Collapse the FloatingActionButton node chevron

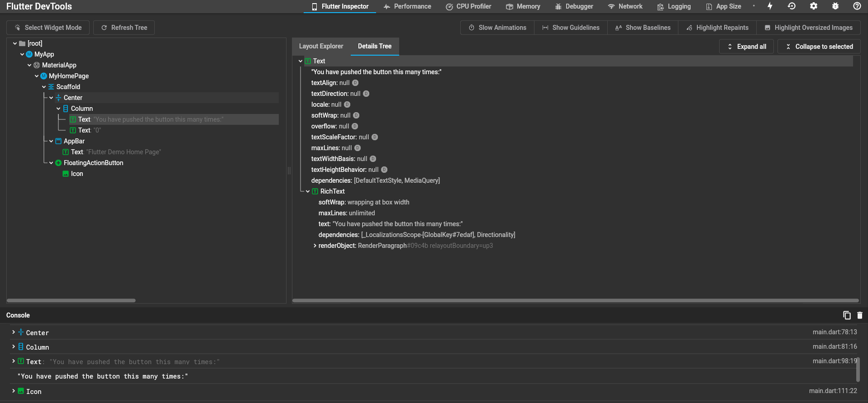pyautogui.click(x=51, y=163)
